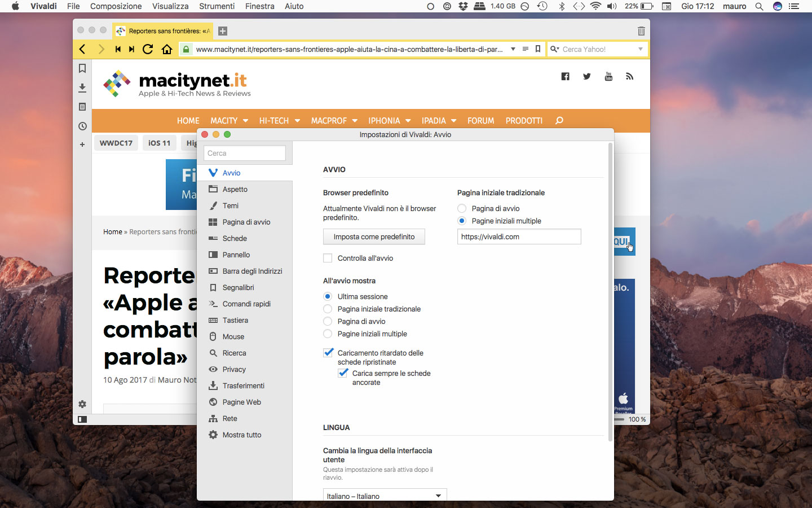
Task: Click the start page URL field vivaldi.com
Action: (x=519, y=237)
